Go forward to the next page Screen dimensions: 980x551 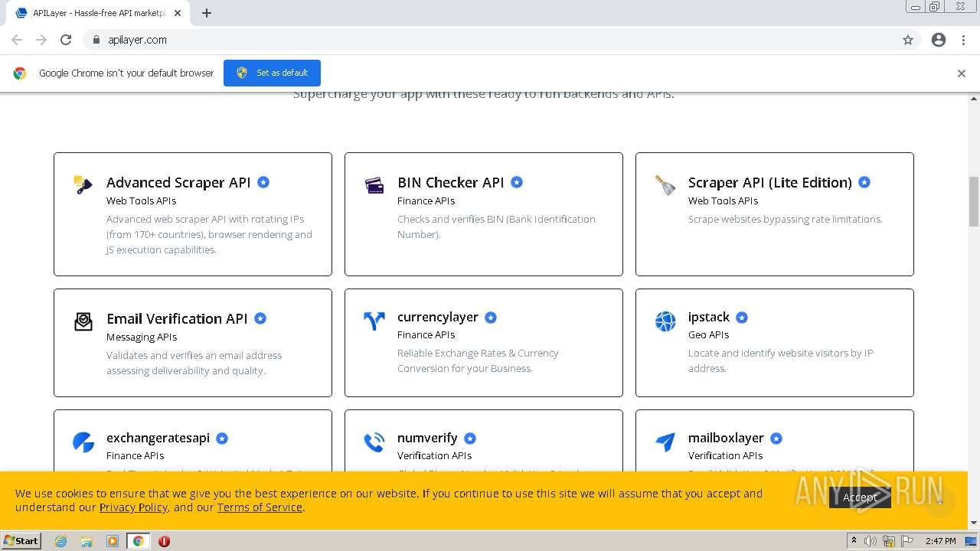point(41,40)
